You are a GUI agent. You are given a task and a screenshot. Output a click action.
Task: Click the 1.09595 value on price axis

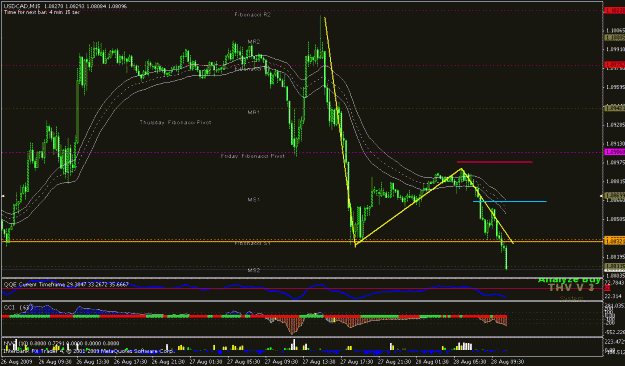point(615,87)
